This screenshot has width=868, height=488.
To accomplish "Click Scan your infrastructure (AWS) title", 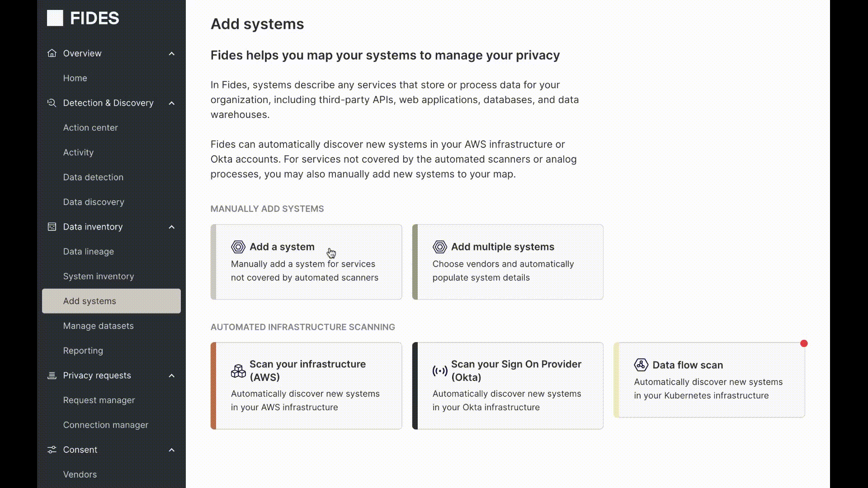I will click(x=307, y=371).
